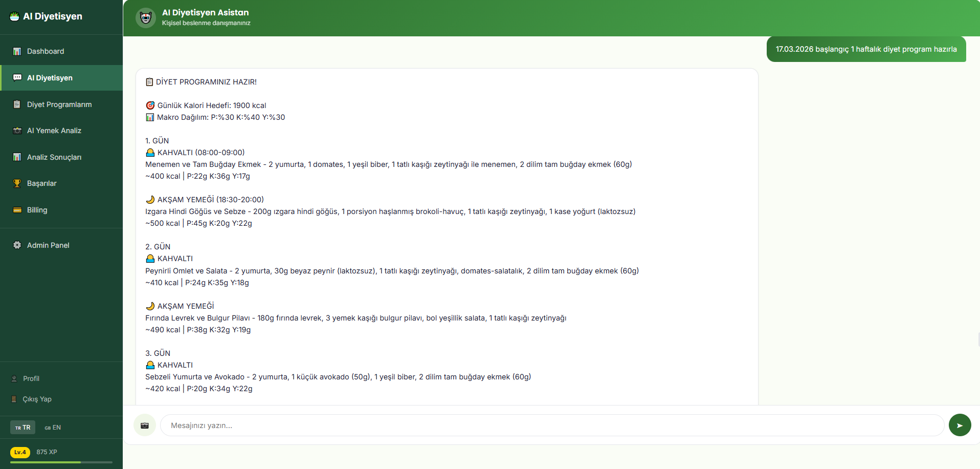Click the assistant avatar in the header
Viewport: 980px width, 469px height.
(x=146, y=18)
